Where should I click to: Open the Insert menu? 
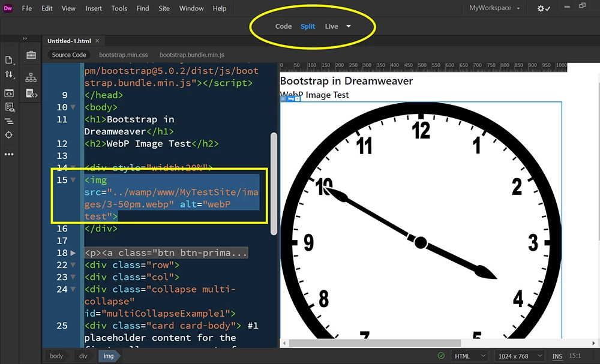tap(94, 8)
